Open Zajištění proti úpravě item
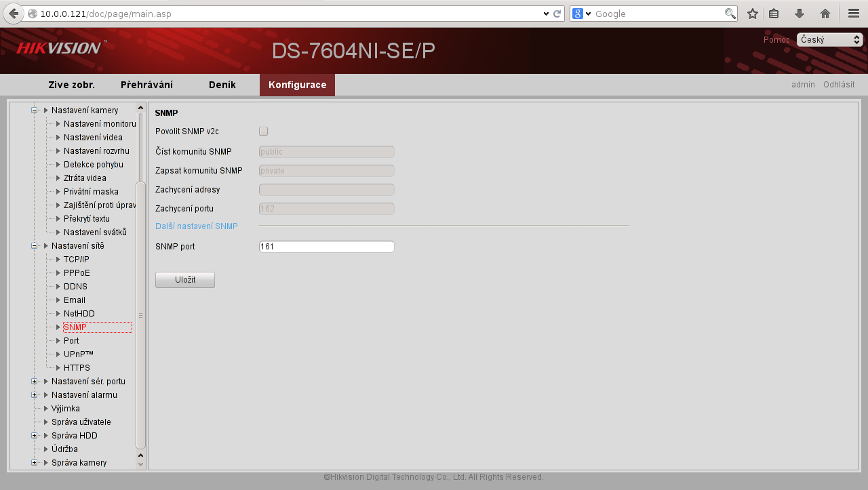The height and width of the screenshot is (490, 868). pyautogui.click(x=100, y=205)
